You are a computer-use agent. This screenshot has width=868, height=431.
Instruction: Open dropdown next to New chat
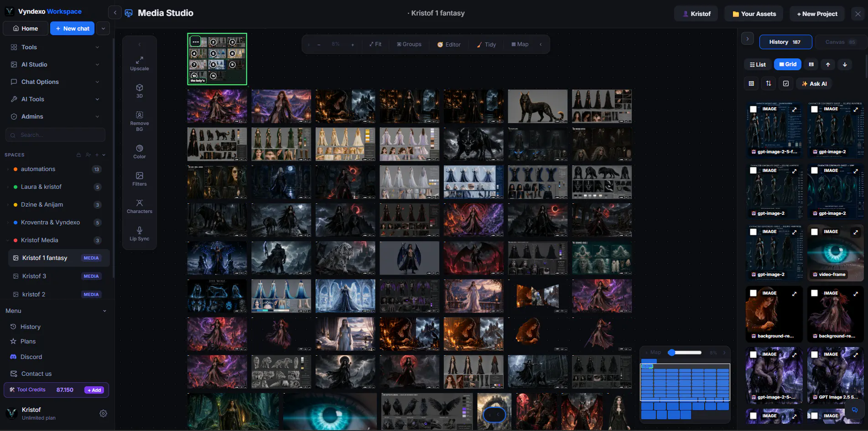click(x=103, y=28)
